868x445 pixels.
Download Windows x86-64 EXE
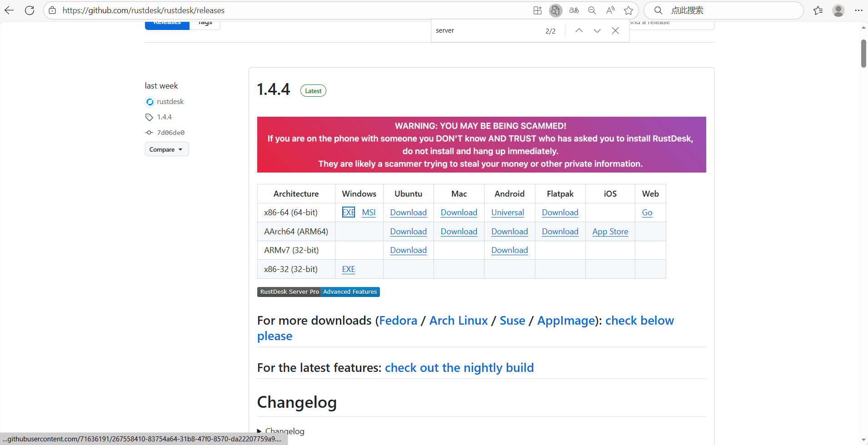coord(349,213)
